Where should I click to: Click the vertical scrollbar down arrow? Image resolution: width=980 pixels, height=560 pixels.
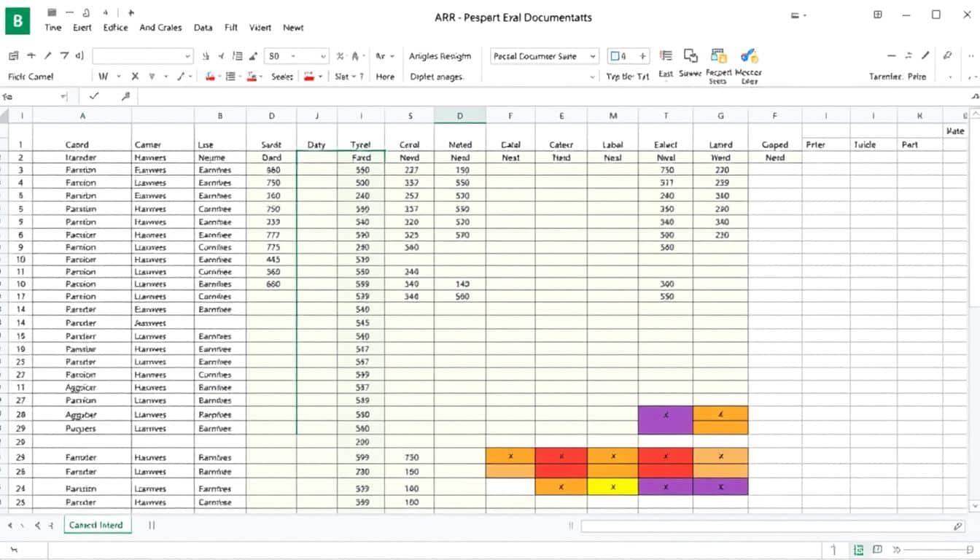click(x=974, y=505)
